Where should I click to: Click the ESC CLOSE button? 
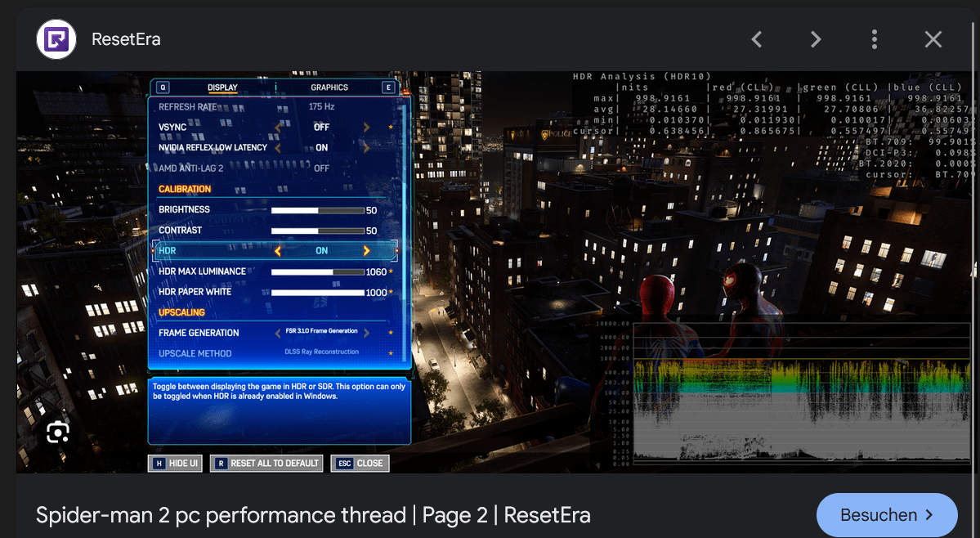(360, 463)
